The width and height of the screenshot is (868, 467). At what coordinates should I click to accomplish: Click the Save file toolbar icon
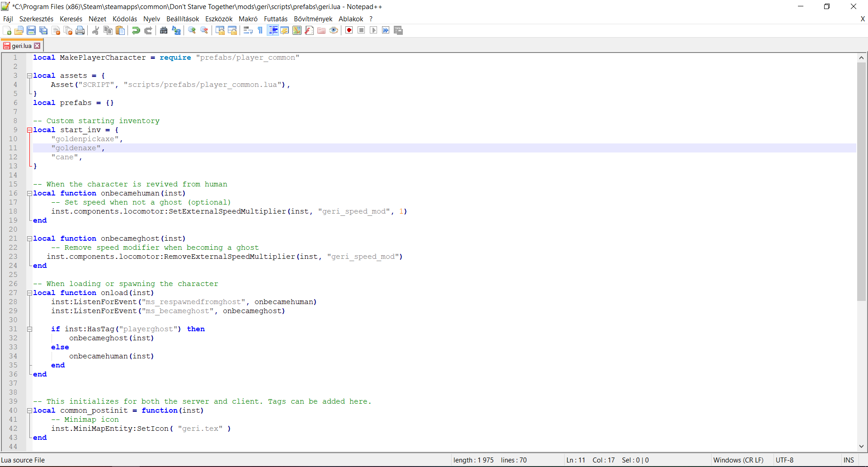[31, 30]
